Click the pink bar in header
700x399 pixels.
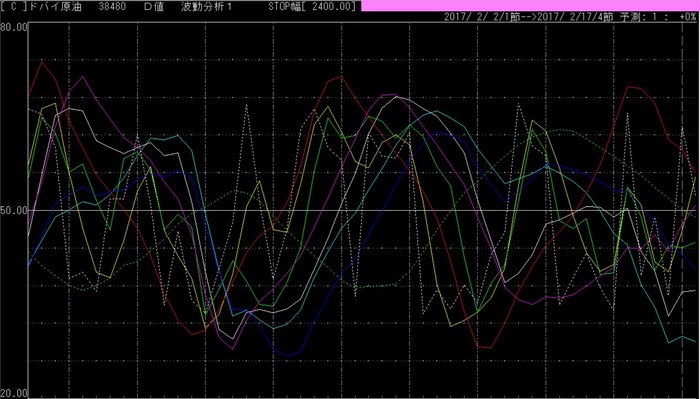pos(530,5)
